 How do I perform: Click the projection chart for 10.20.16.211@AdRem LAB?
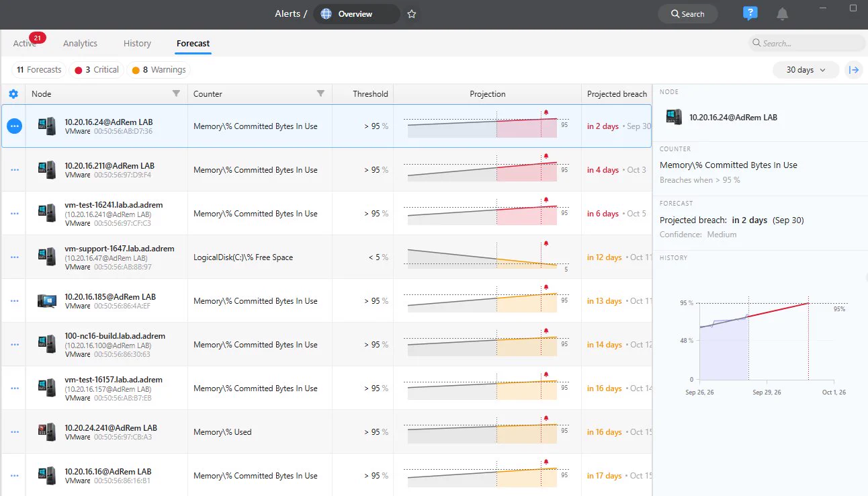(x=487, y=169)
